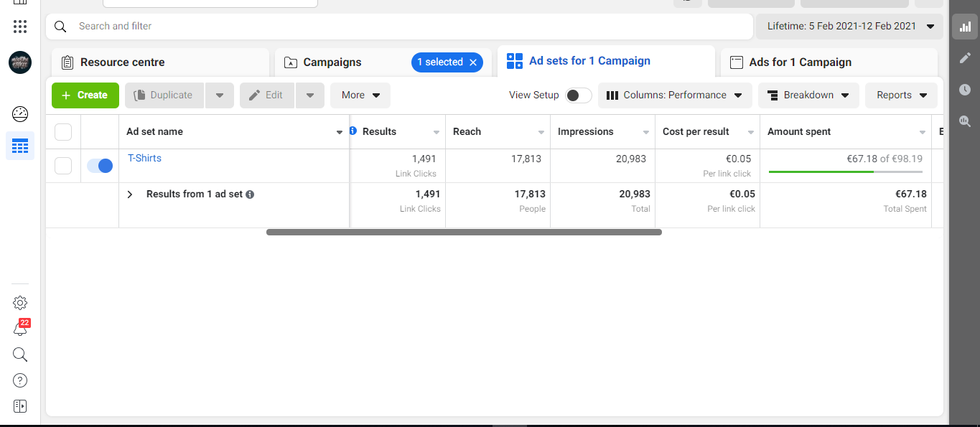Tick the T-Shirts row checkbox
This screenshot has width=980, height=427.
[63, 166]
